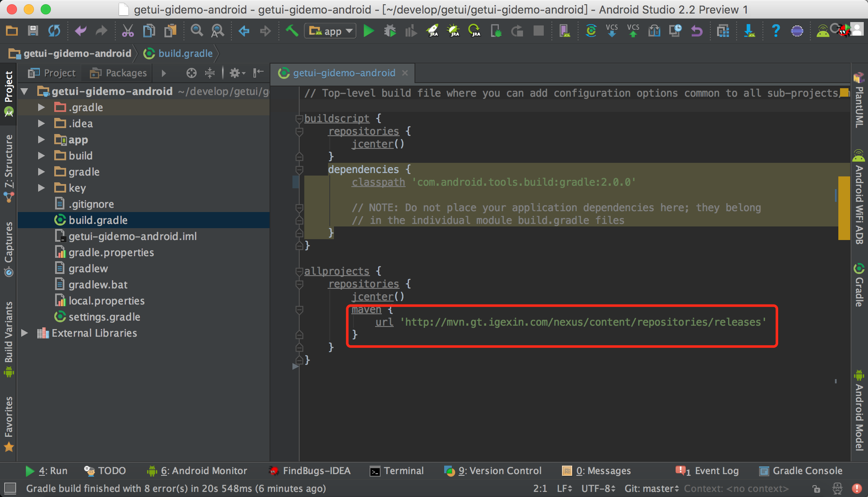Click the Stop process square icon
This screenshot has width=868, height=497.
tap(538, 31)
